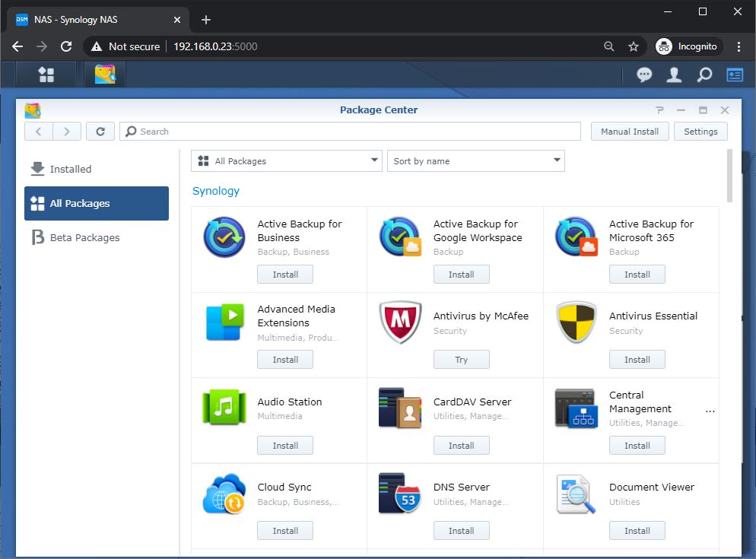Install Active Backup for Microsoft 365
756x559 pixels.
[x=637, y=274]
